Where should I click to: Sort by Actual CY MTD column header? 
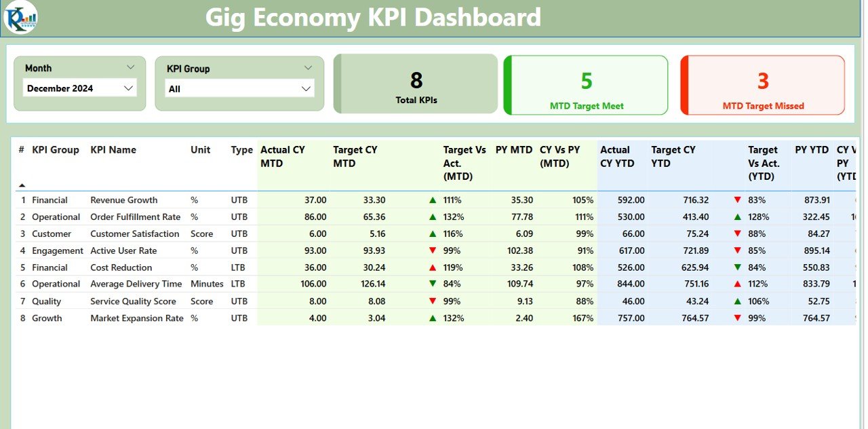tap(283, 156)
